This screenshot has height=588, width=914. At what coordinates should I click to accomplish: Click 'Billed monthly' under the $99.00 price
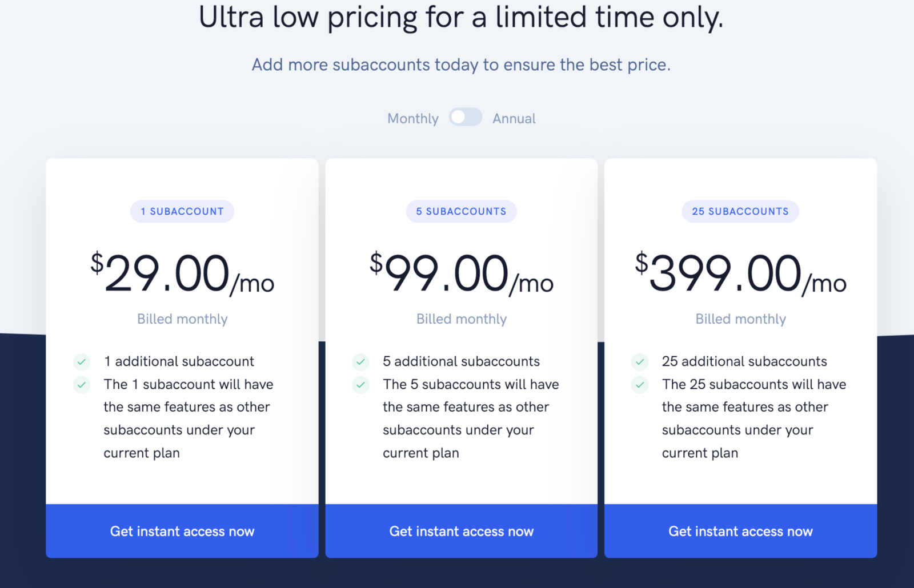tap(462, 319)
